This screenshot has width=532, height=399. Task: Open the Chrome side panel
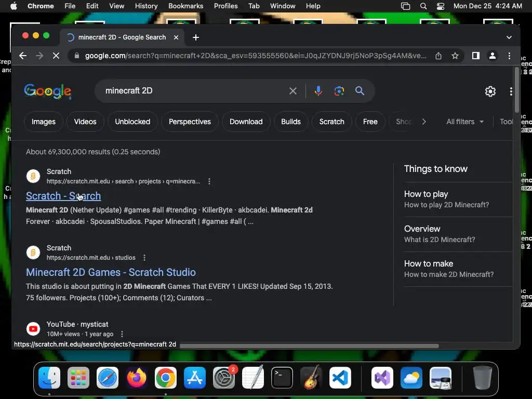tap(476, 56)
